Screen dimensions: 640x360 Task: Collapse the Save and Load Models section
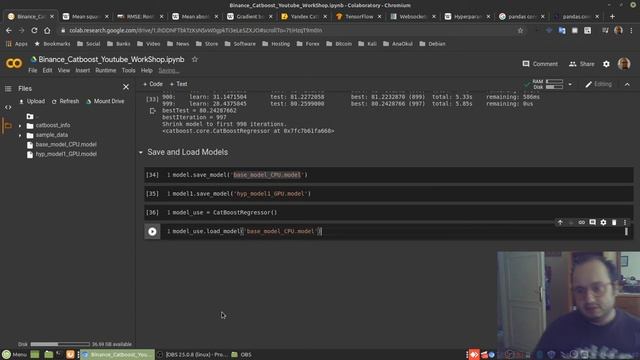tap(141, 152)
